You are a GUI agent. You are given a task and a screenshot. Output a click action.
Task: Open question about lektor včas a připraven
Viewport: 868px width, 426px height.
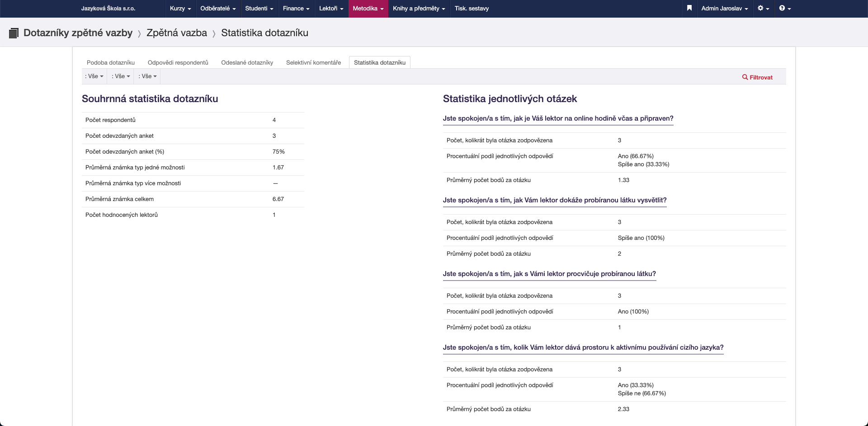(x=558, y=118)
